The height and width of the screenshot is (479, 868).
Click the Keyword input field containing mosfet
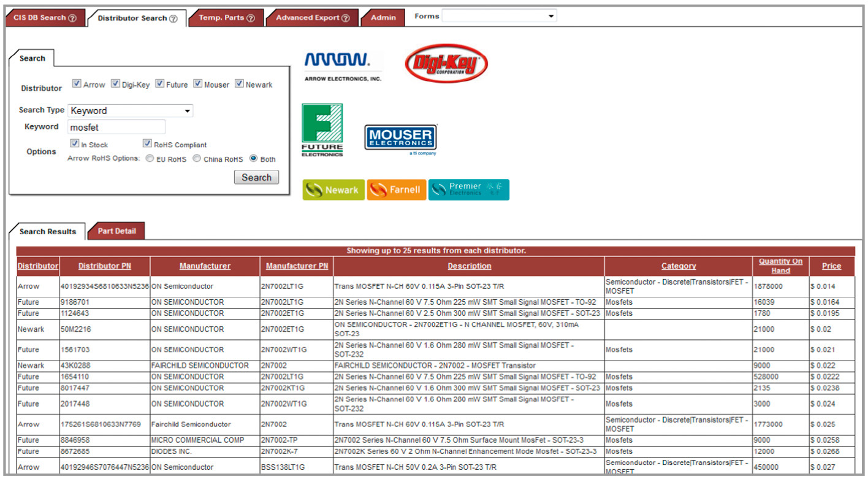click(116, 127)
